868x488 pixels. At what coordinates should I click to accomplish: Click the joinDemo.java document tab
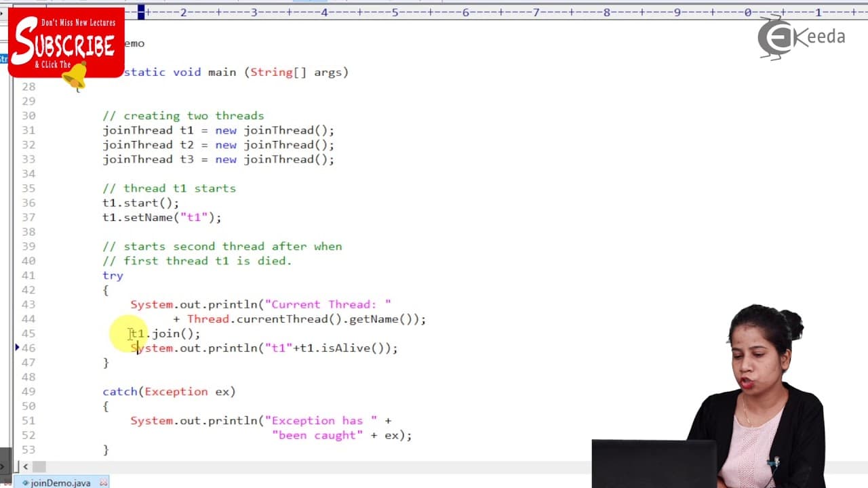60,483
